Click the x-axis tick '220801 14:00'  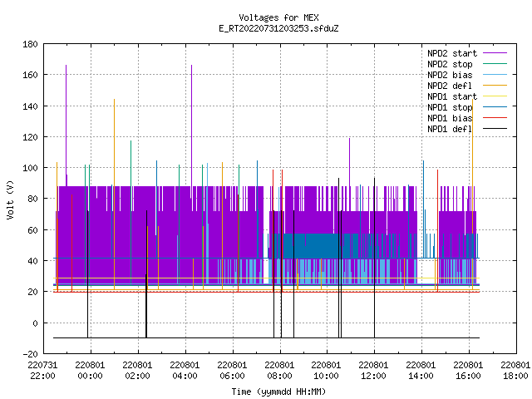[421, 371]
